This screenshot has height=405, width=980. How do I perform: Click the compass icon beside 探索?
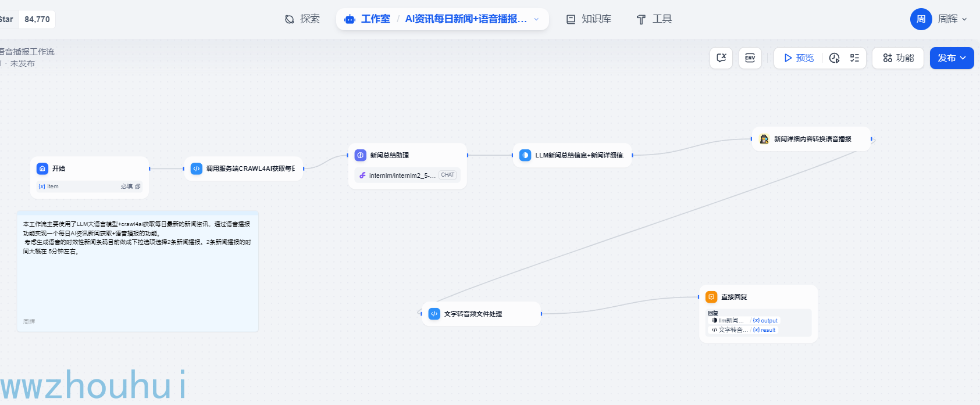(x=290, y=19)
